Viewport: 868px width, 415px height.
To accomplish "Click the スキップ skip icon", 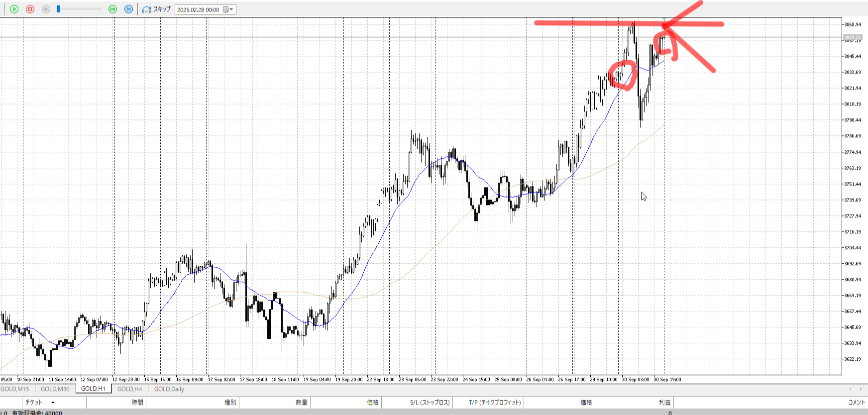I will tap(146, 9).
